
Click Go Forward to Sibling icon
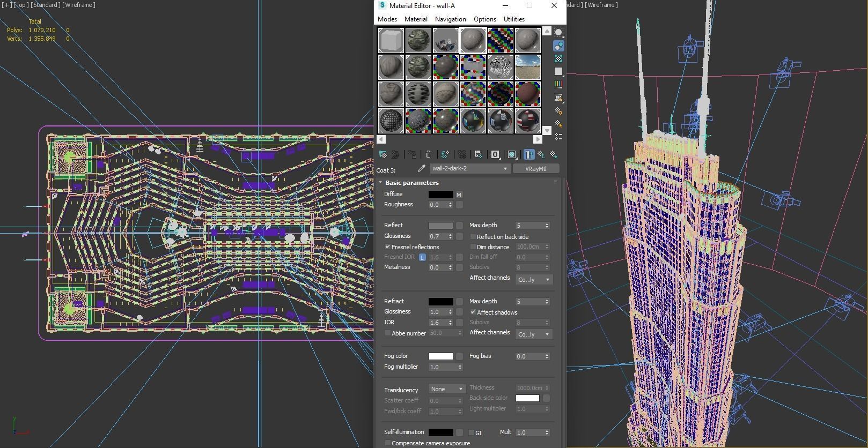coord(553,154)
